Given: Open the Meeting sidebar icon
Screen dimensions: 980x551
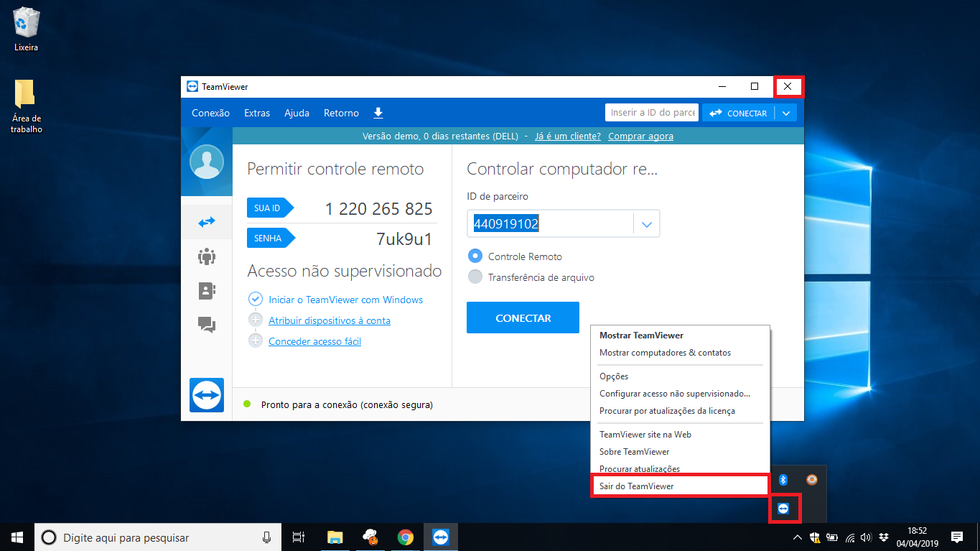Looking at the screenshot, I should pyautogui.click(x=207, y=256).
